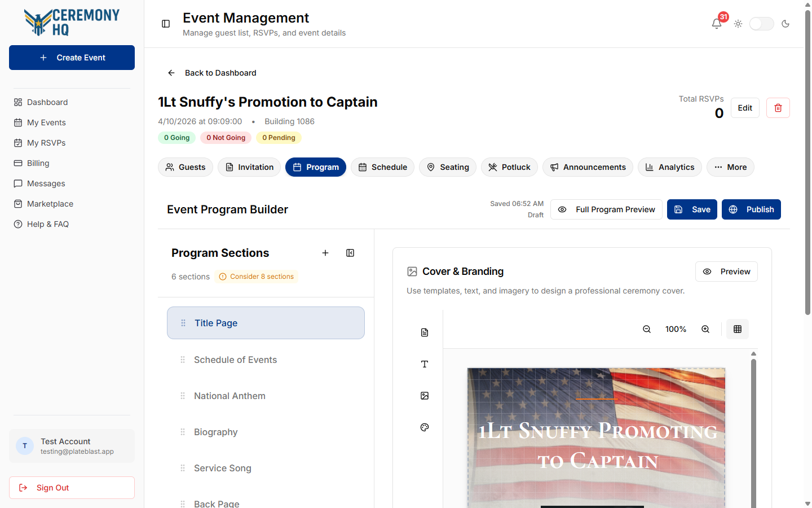This screenshot has width=812, height=508.
Task: Select the Text tool
Action: 425,364
